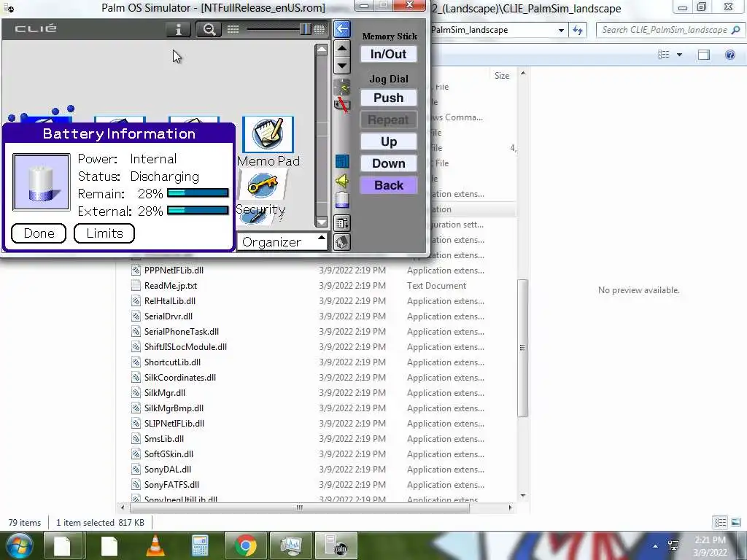The width and height of the screenshot is (747, 560).
Task: Open the Explorer address bar history dropdown
Action: click(x=561, y=30)
